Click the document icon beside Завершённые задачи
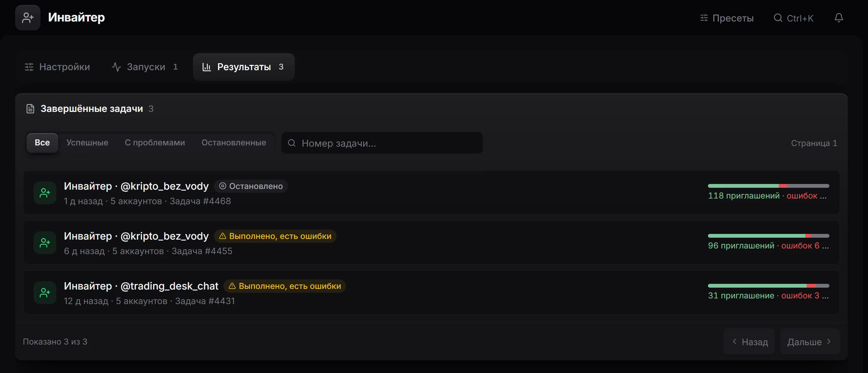Screen dimensions: 868x373 (30, 109)
